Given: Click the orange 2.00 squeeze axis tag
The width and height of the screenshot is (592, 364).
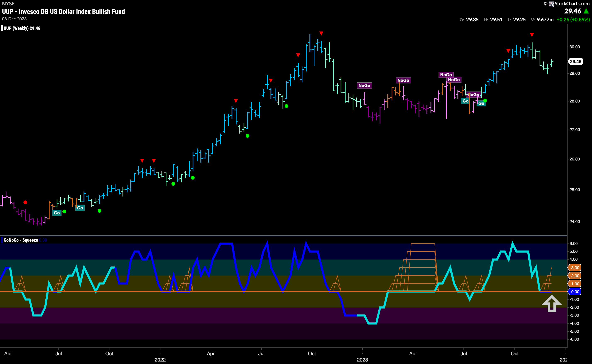Looking at the screenshot, I should pos(575,276).
